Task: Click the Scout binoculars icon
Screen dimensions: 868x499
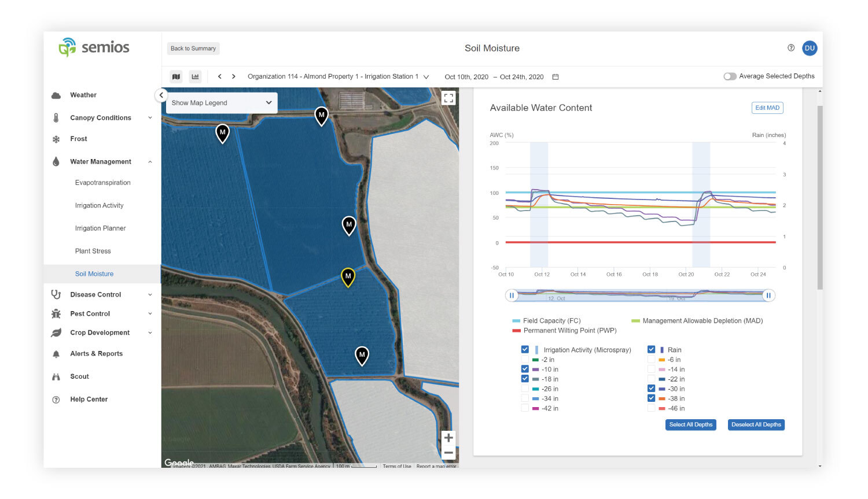Action: coord(56,376)
